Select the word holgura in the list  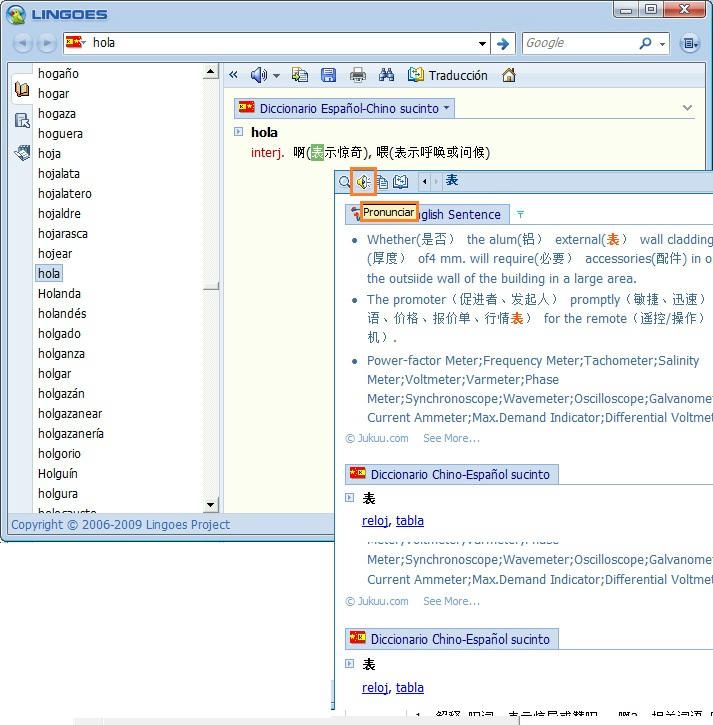tap(58, 493)
